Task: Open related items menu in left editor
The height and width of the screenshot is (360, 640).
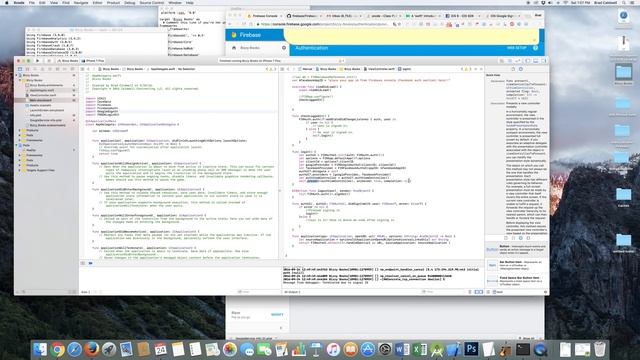Action: [82, 69]
